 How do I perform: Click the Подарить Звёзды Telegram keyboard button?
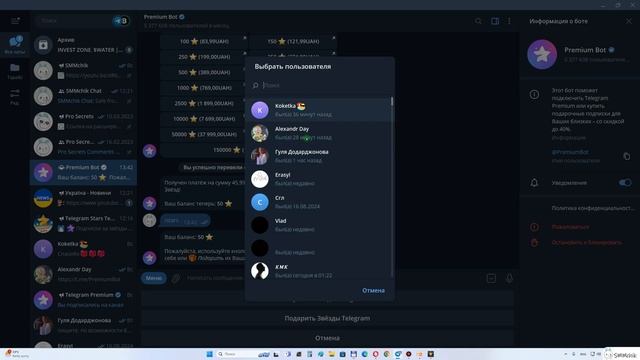(x=327, y=318)
